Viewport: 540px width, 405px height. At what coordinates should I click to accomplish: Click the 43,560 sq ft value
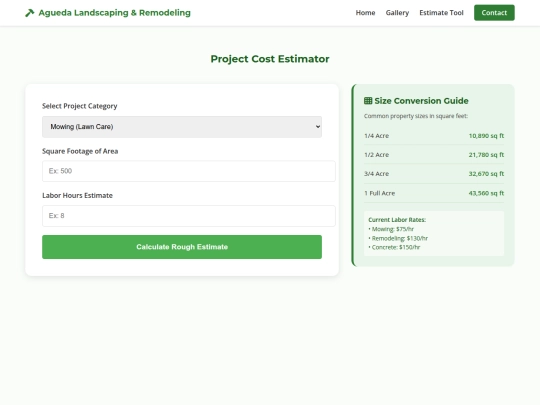coord(486,193)
